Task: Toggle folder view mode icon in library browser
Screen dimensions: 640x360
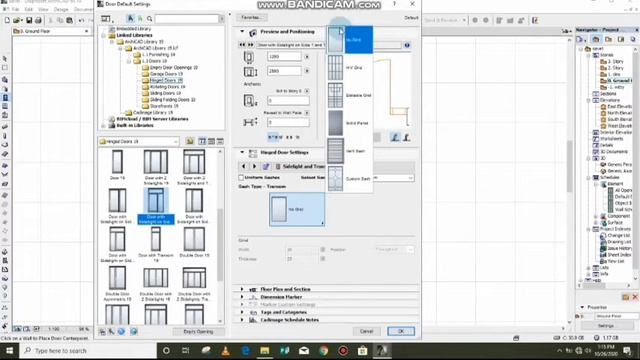Action: [190, 141]
